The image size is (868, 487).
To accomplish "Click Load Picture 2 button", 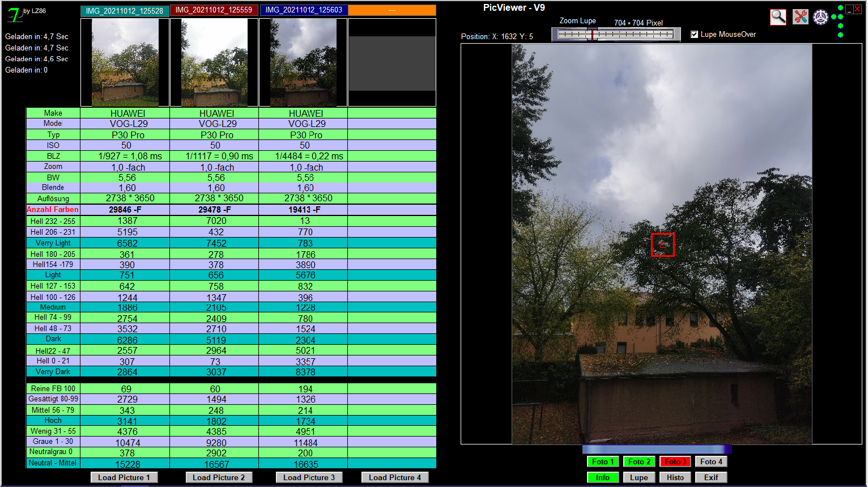I will pyautogui.click(x=219, y=477).
